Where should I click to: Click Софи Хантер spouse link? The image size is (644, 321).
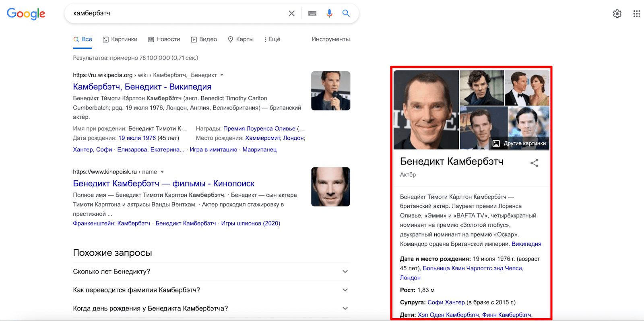[446, 302]
